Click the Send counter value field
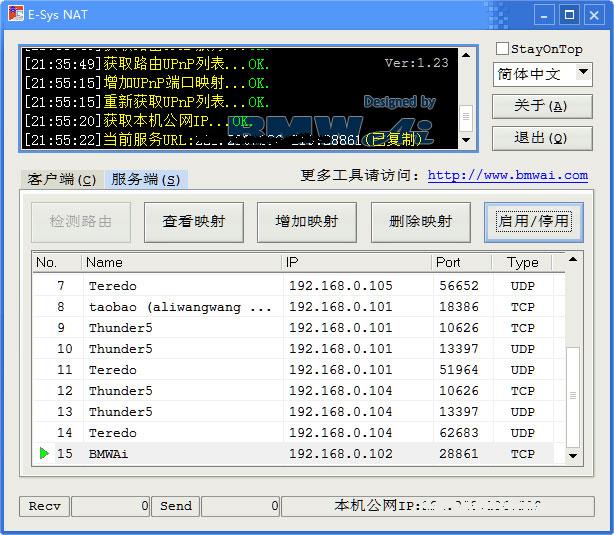 point(240,506)
